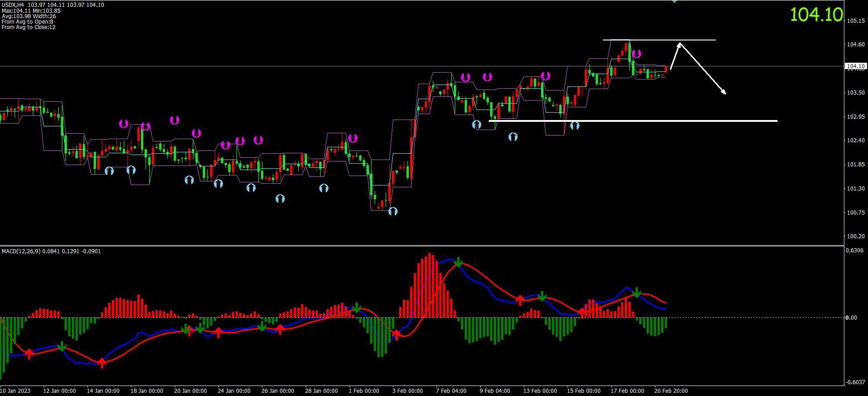This screenshot has width=868, height=396.
Task: Click the green MACD down arrow near 17 Feb
Action: point(637,292)
